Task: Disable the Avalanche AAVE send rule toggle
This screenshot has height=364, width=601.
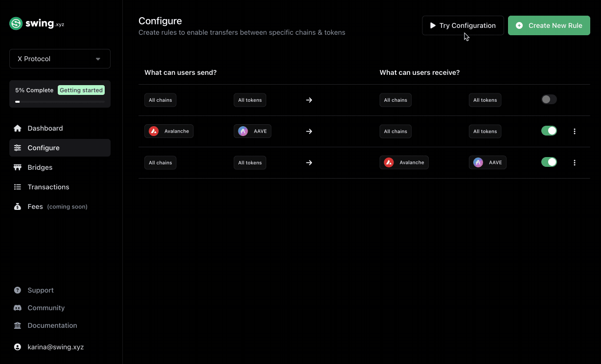Action: pyautogui.click(x=549, y=131)
